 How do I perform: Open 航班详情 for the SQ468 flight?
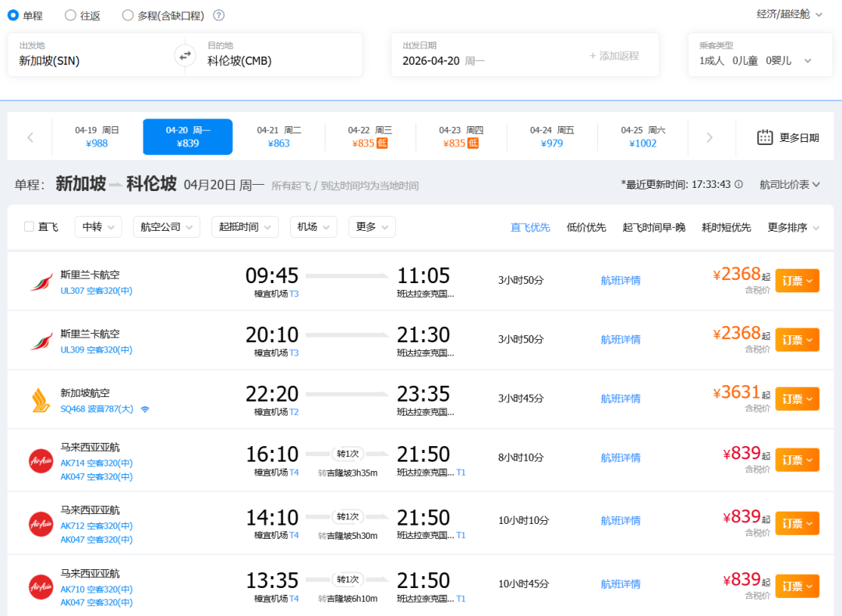coord(621,398)
